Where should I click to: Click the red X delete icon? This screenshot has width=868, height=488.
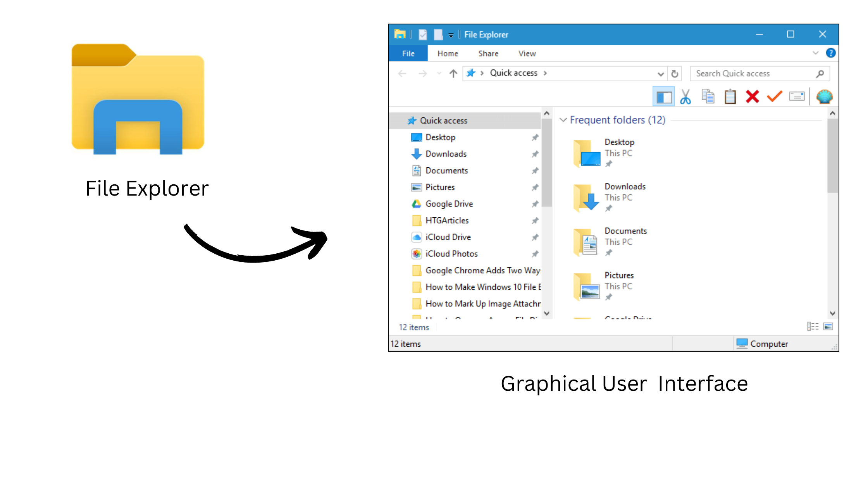click(752, 96)
